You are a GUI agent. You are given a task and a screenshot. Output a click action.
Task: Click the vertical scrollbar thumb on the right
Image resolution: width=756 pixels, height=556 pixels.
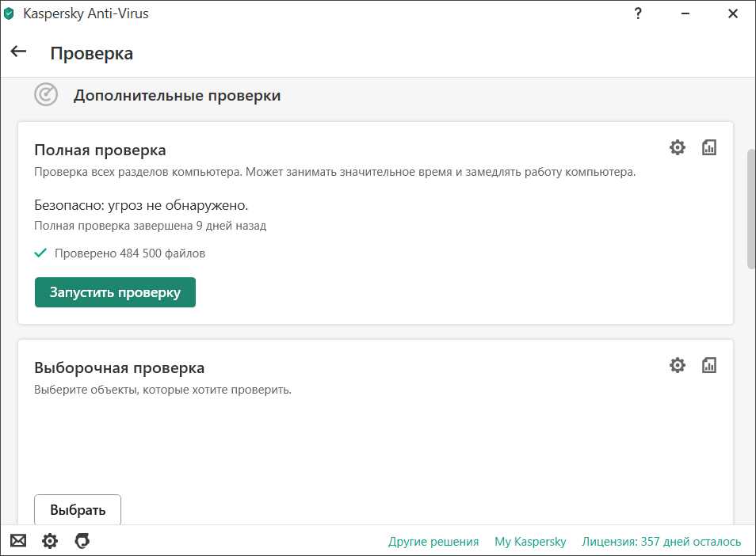[750, 210]
